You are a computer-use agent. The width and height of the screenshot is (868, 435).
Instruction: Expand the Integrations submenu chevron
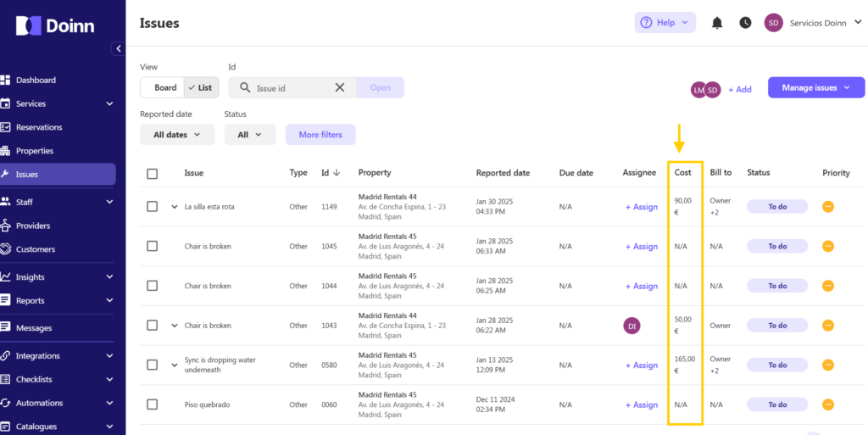click(109, 356)
